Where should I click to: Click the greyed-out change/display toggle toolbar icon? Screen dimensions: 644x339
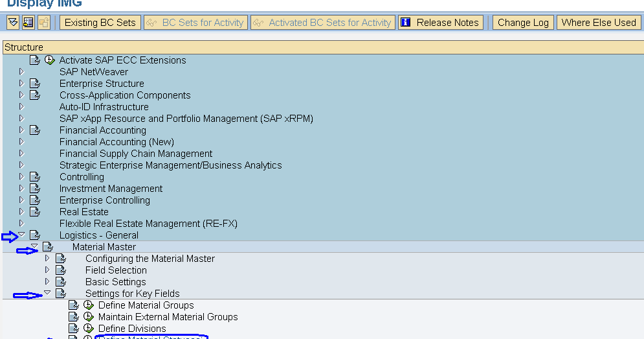click(x=44, y=22)
